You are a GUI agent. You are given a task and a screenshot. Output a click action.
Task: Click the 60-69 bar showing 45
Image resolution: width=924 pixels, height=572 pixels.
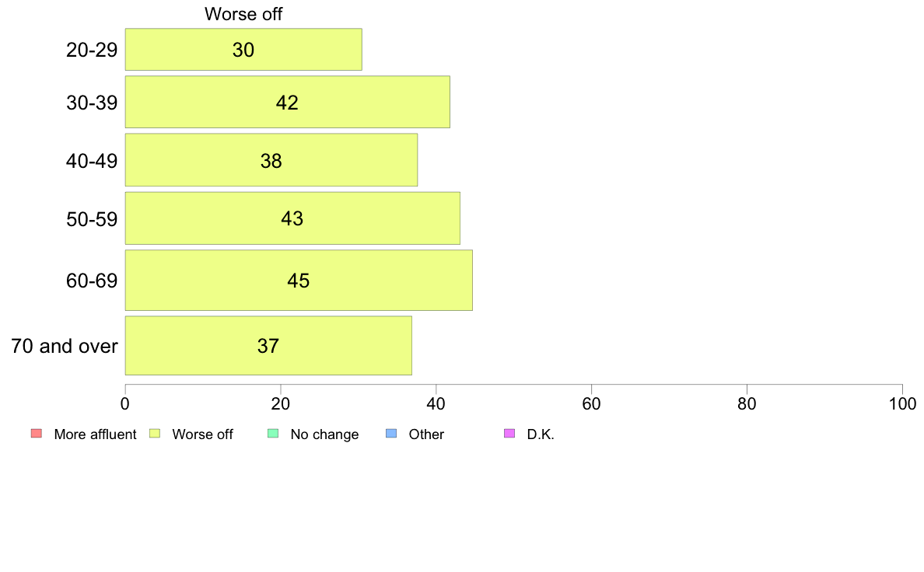pos(299,281)
